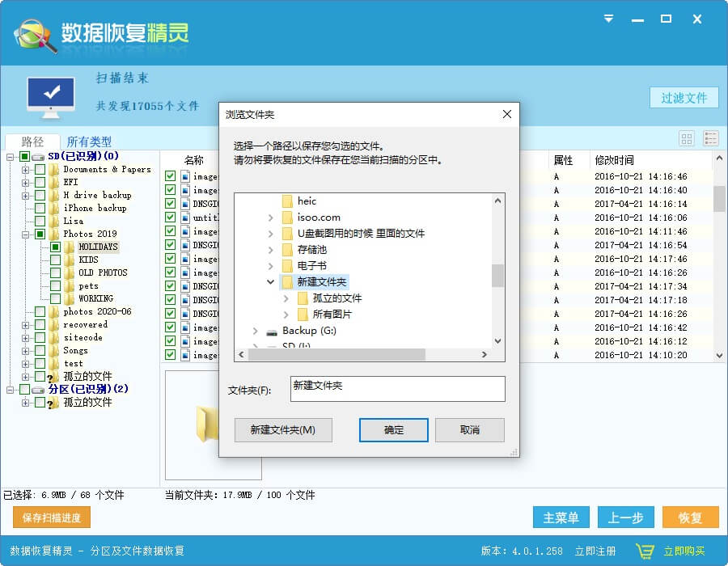Click the title bar dropdown menu arrow icon
728x566 pixels.
pos(608,19)
